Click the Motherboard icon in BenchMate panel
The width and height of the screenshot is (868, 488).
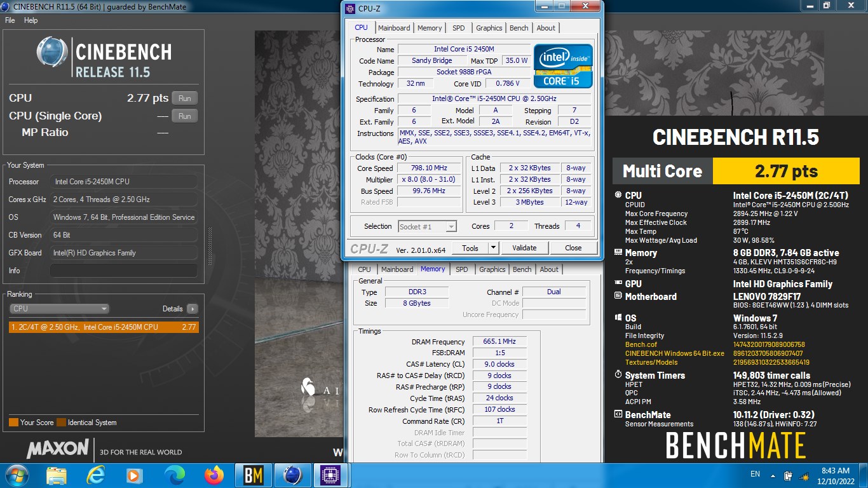(x=619, y=296)
